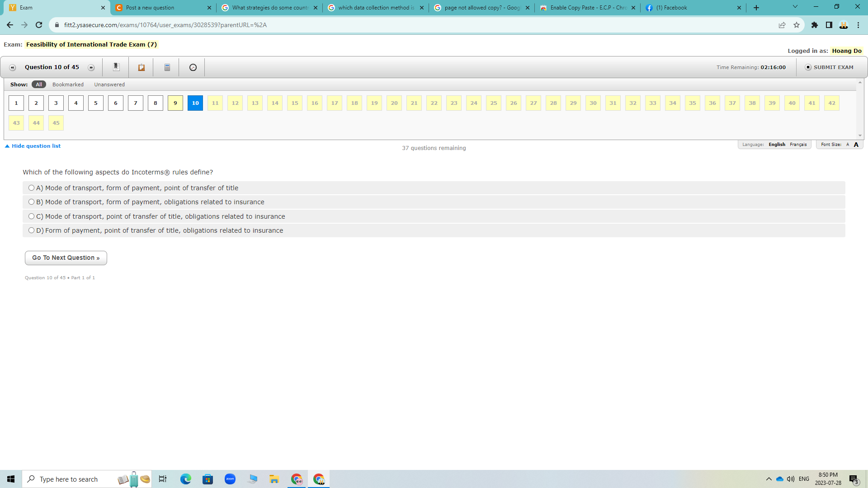
Task: Click the clock timer icon
Action: 193,67
